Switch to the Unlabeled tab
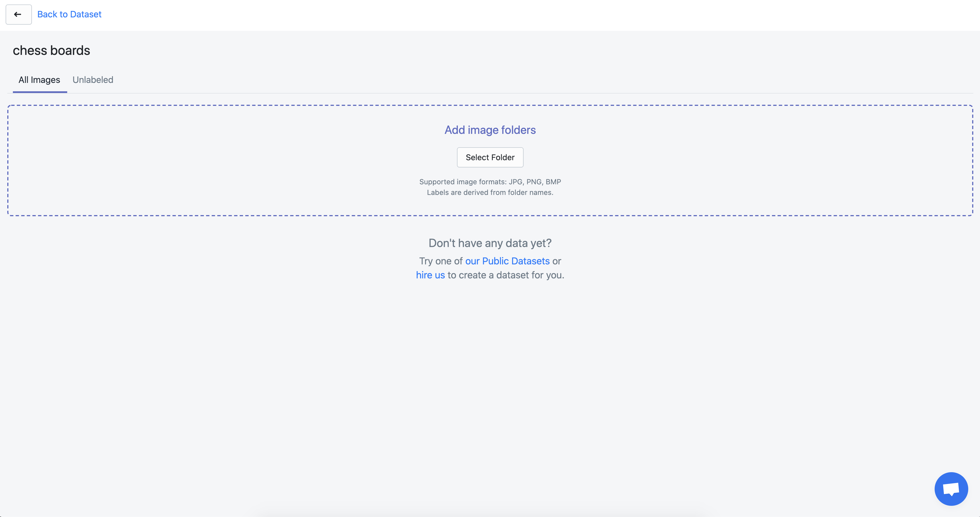 point(93,80)
